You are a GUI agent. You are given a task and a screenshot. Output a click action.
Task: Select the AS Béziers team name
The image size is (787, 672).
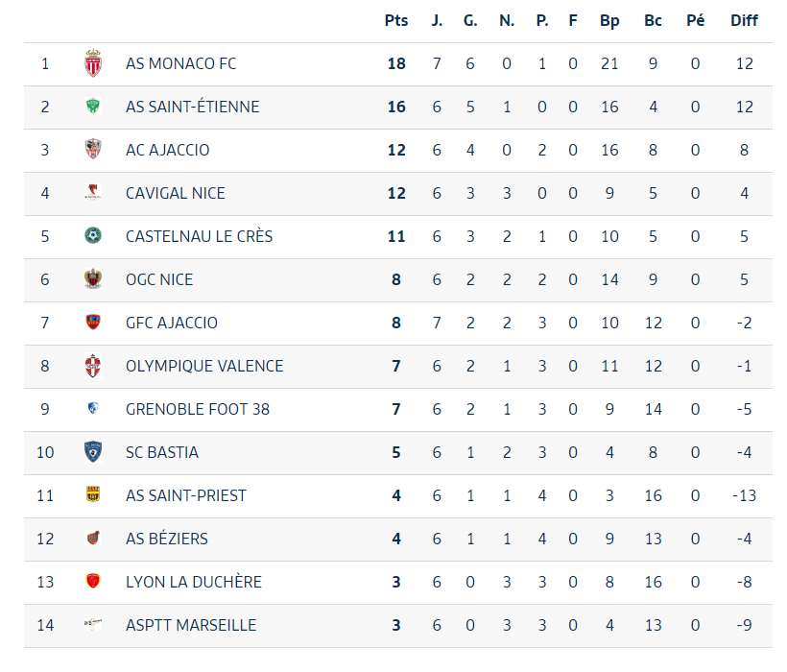(x=167, y=539)
